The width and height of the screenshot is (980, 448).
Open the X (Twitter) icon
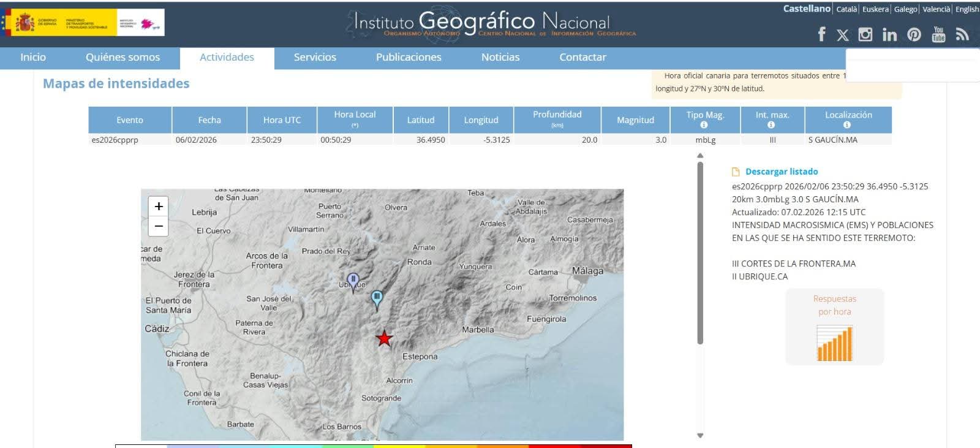[x=843, y=35]
